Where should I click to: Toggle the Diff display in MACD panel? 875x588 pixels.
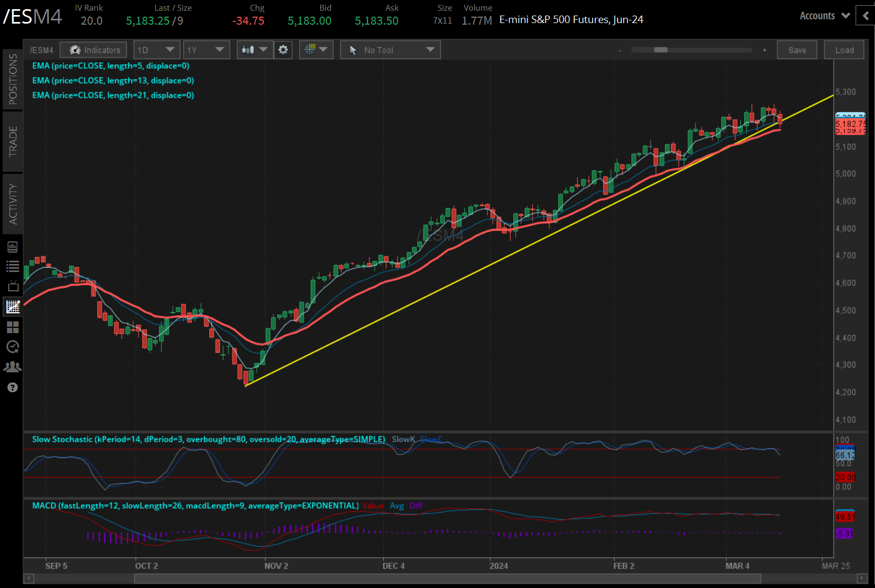coord(415,505)
